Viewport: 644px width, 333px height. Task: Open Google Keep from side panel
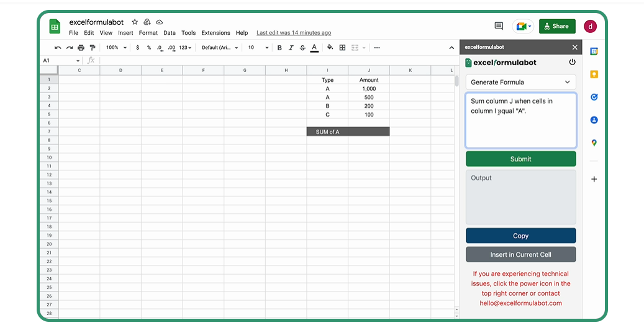(x=594, y=74)
